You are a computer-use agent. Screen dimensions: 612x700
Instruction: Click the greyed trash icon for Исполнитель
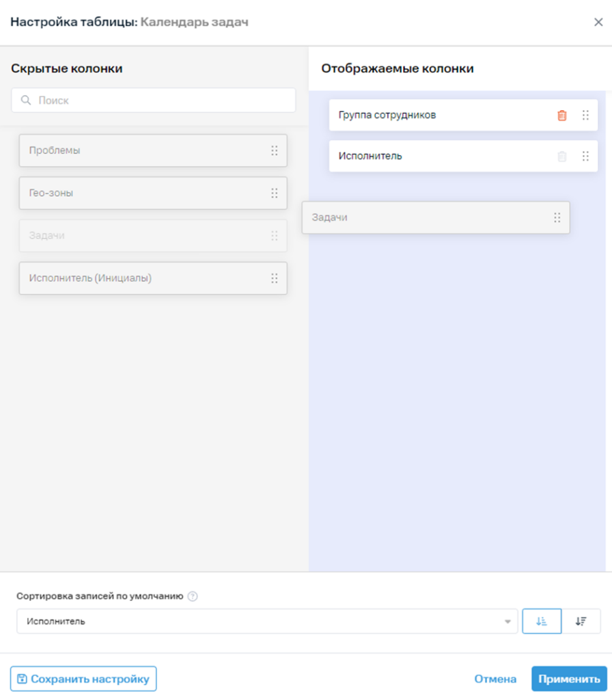click(562, 157)
